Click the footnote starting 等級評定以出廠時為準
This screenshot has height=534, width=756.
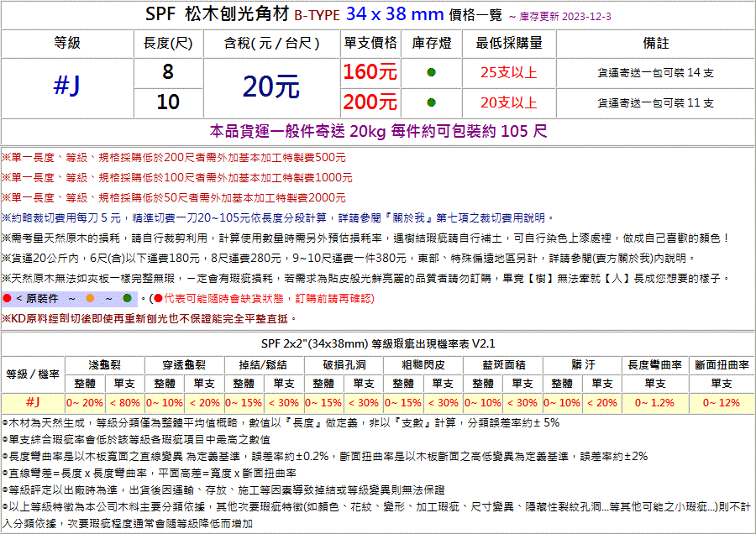pos(223,490)
